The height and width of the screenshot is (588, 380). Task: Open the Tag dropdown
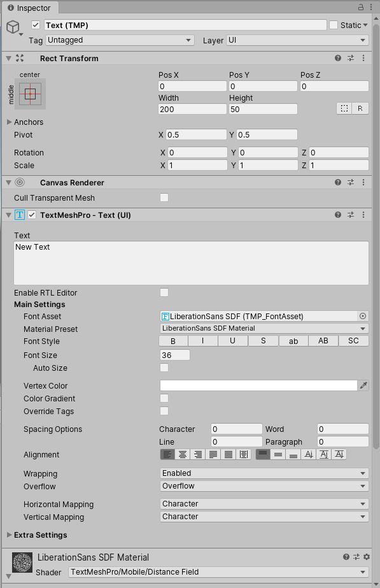tap(120, 40)
